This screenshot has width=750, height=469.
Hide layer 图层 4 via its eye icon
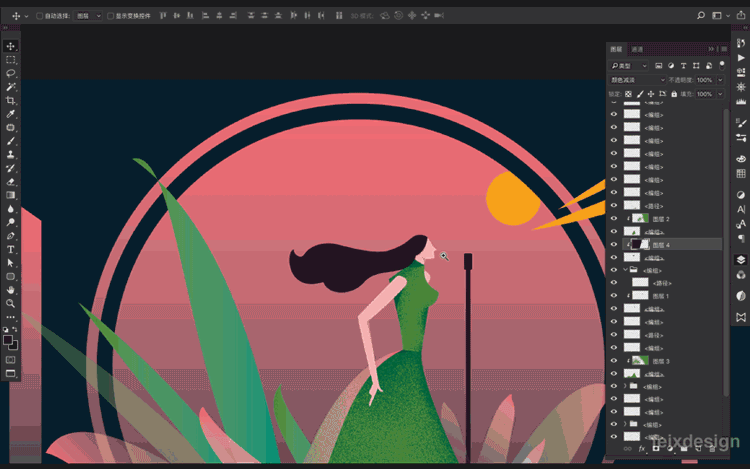[614, 244]
